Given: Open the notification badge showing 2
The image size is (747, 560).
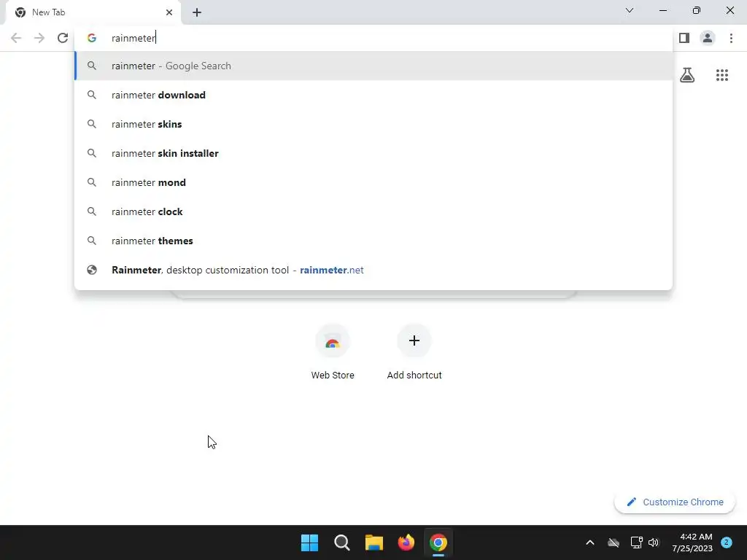Looking at the screenshot, I should tap(727, 542).
